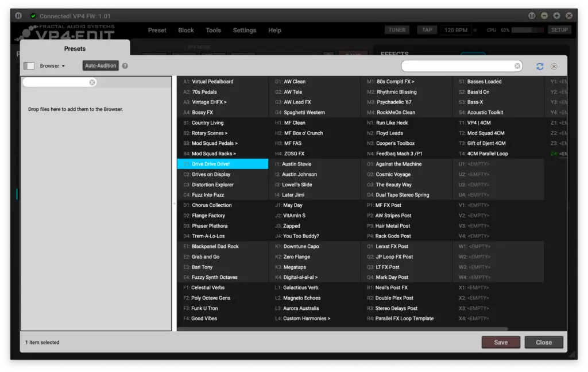
Task: Click the TUNER button
Action: pos(397,30)
